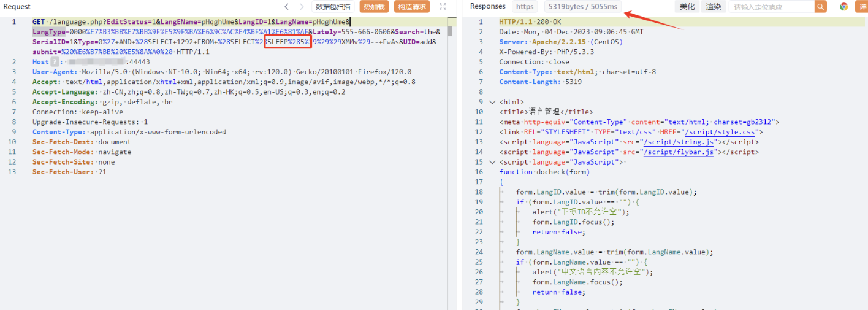Image resolution: width=868 pixels, height=310 pixels.
Task: Click the response Date header line
Action: tap(571, 32)
